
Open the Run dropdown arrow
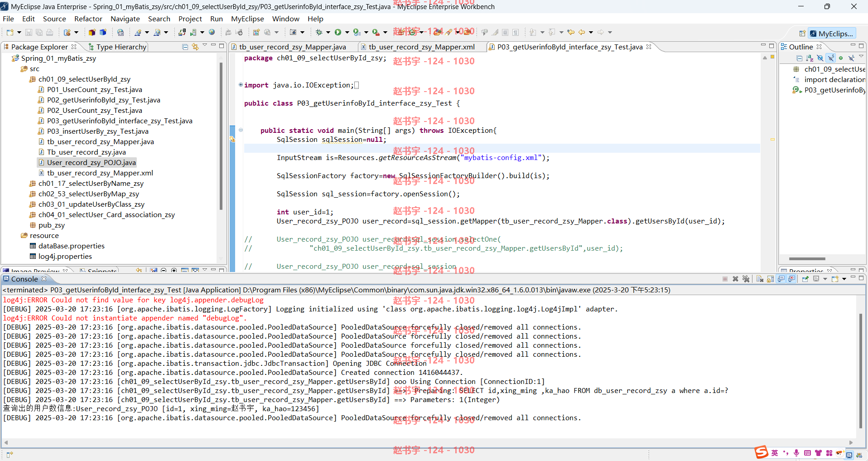click(x=347, y=32)
